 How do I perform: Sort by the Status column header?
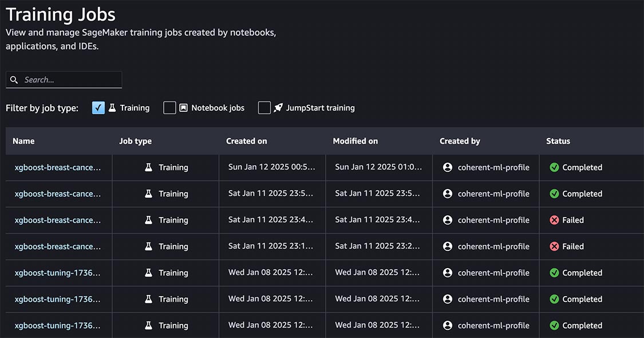point(558,141)
